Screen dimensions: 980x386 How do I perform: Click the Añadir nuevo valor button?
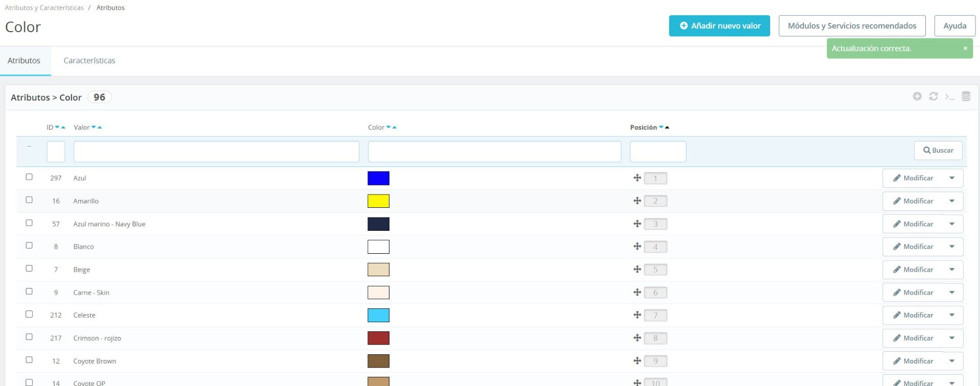click(719, 26)
